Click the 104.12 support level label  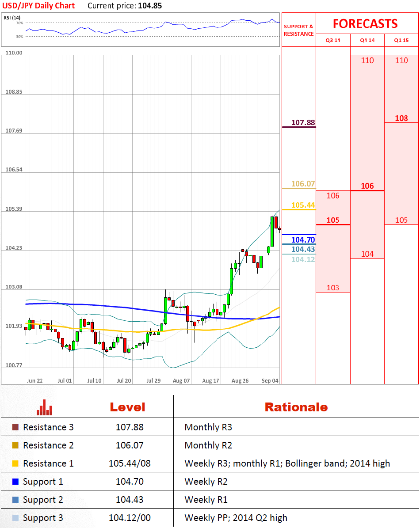[303, 259]
